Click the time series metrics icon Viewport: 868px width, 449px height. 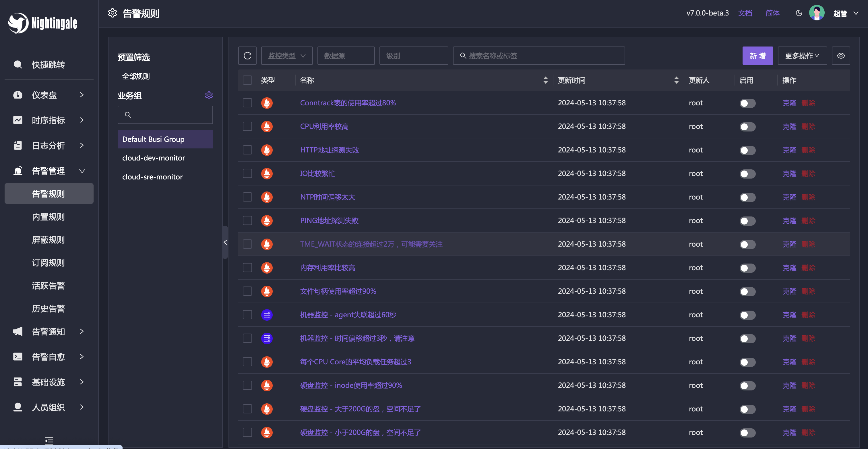[x=18, y=120]
